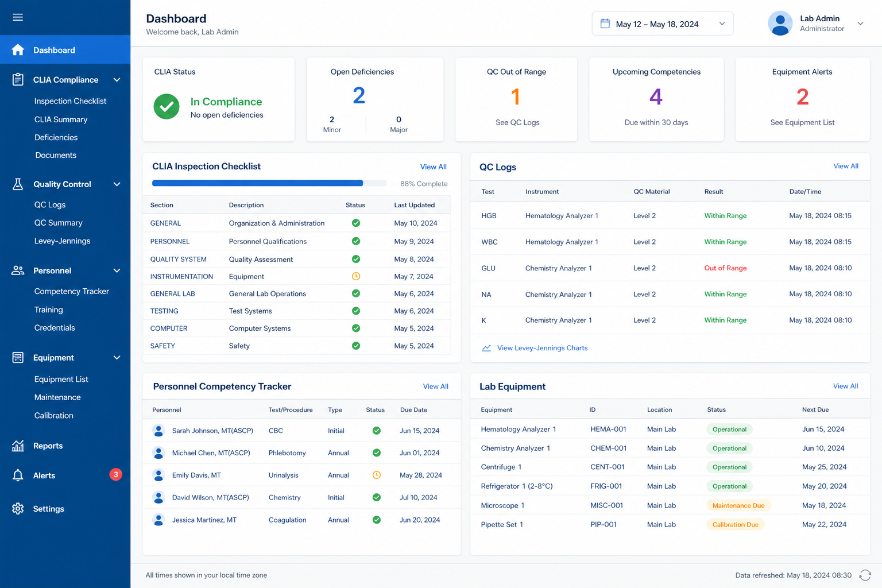Click See Equipment List link
Screen dimensions: 882x588
tap(802, 122)
